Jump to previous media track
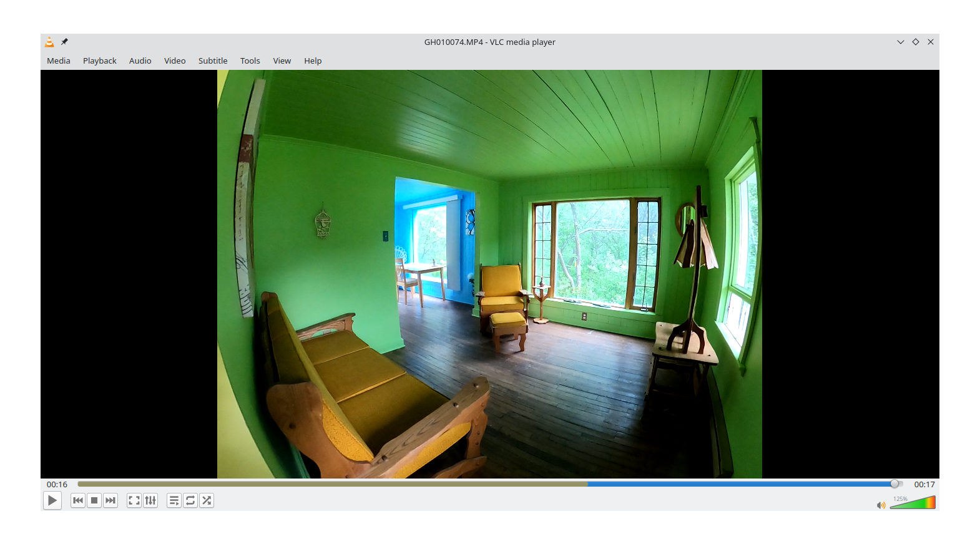The height and width of the screenshot is (559, 980). [78, 500]
